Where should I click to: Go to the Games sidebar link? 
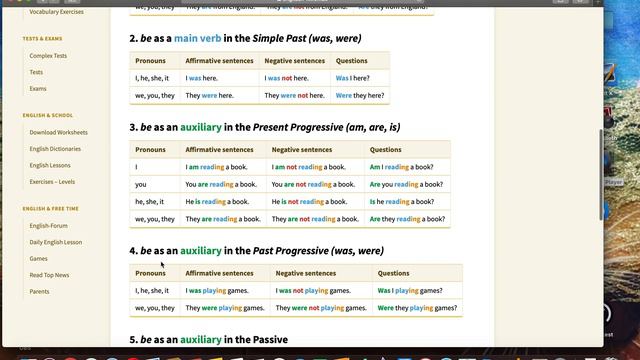point(38,258)
